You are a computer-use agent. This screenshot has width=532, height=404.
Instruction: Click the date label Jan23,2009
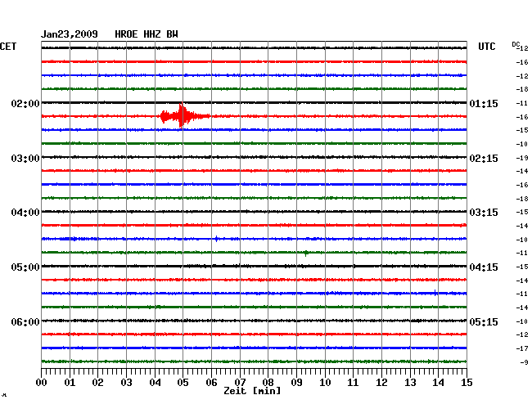(70, 34)
